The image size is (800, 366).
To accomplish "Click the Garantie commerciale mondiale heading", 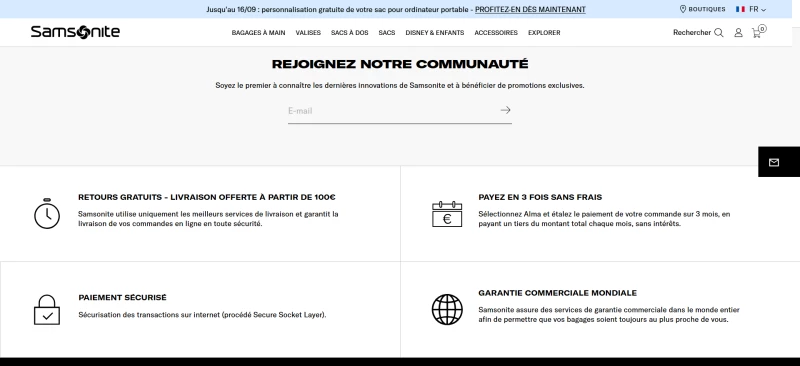I will 558,293.
